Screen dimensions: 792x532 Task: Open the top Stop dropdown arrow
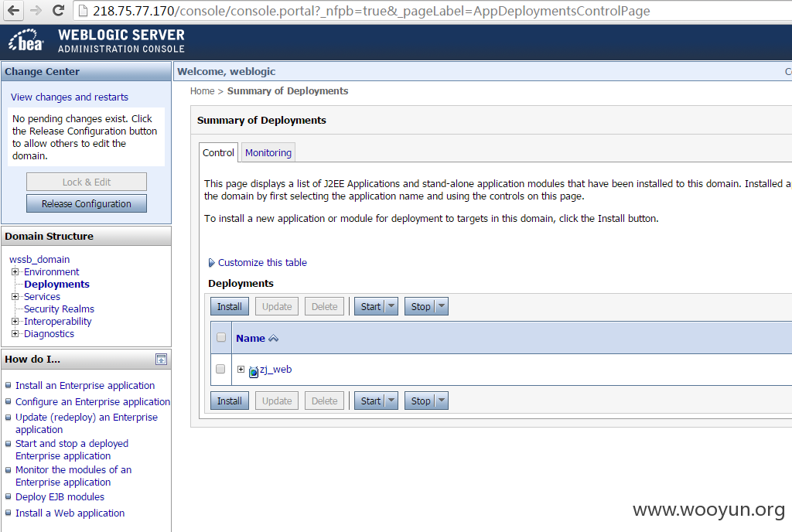pyautogui.click(x=442, y=306)
